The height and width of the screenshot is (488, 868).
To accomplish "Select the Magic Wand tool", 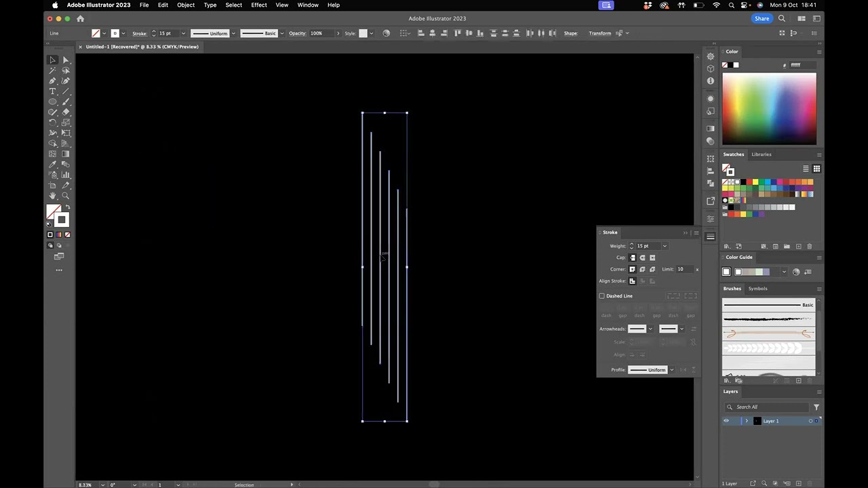I will 52,70.
